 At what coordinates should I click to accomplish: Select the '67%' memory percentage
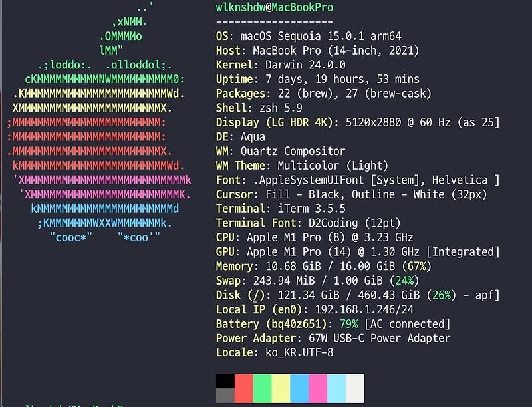[x=417, y=266]
